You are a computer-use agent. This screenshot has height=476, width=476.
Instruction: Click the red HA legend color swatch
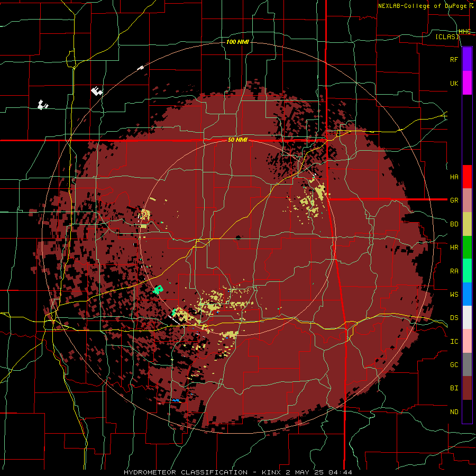[x=467, y=177]
